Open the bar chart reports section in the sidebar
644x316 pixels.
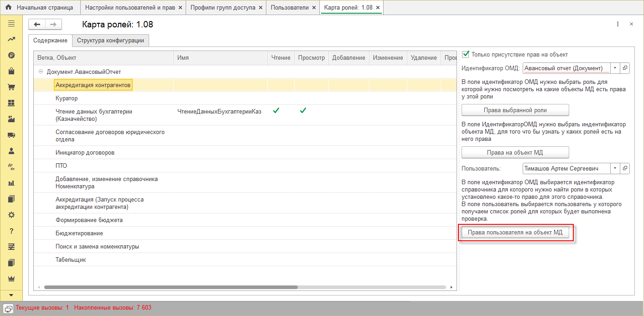click(11, 183)
